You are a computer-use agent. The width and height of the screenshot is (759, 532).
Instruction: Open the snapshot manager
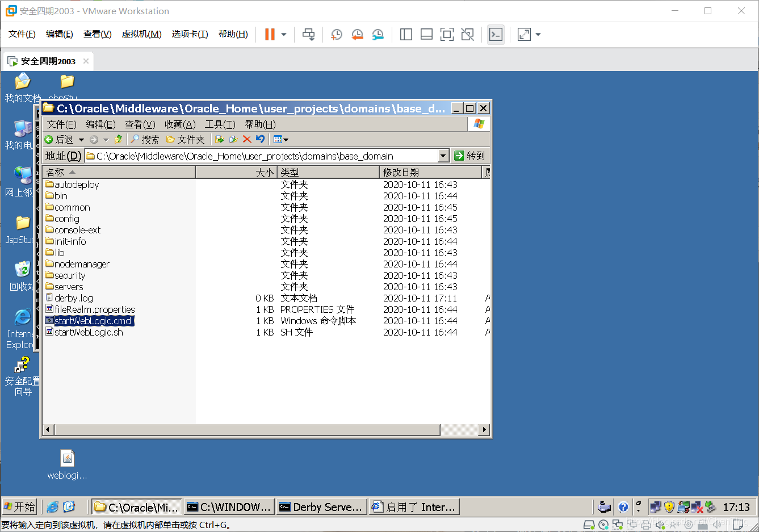(378, 35)
